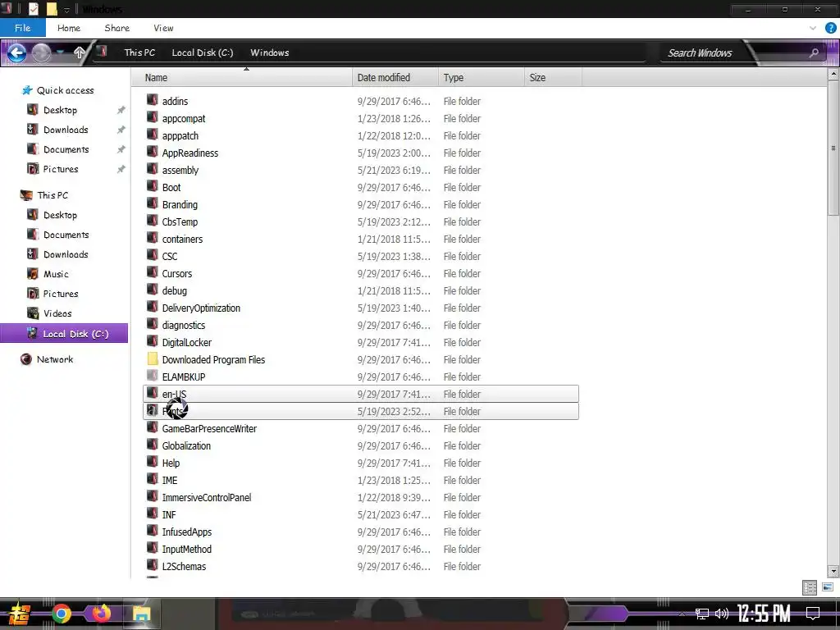
Task: Open Music under This PC
Action: [x=56, y=274]
